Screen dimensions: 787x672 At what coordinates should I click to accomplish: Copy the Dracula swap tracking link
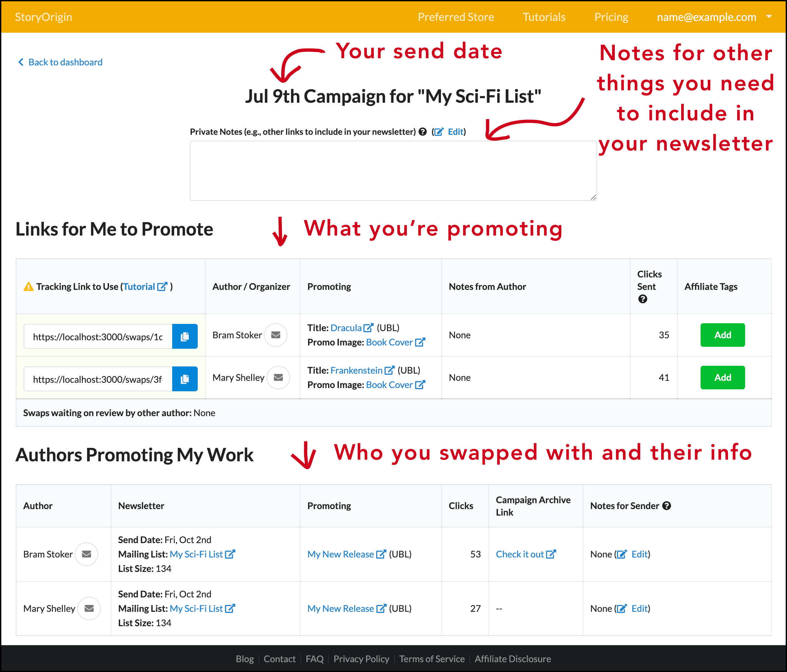click(185, 336)
